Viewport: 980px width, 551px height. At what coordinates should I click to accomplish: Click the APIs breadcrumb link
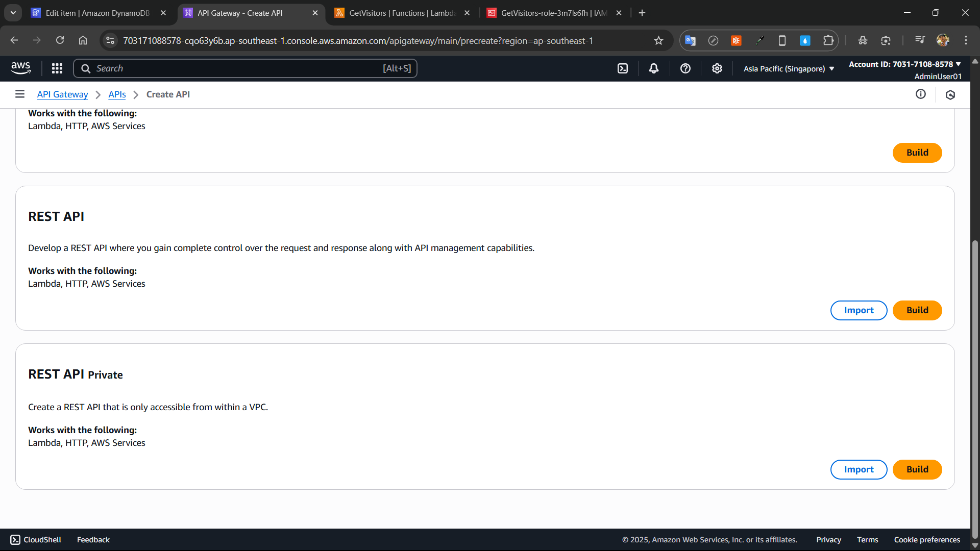click(x=117, y=94)
